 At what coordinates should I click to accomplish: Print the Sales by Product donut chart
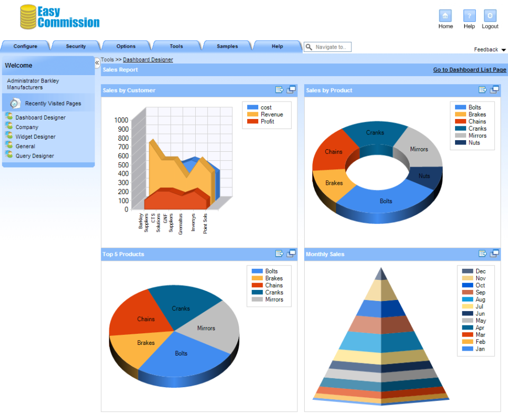click(x=495, y=89)
